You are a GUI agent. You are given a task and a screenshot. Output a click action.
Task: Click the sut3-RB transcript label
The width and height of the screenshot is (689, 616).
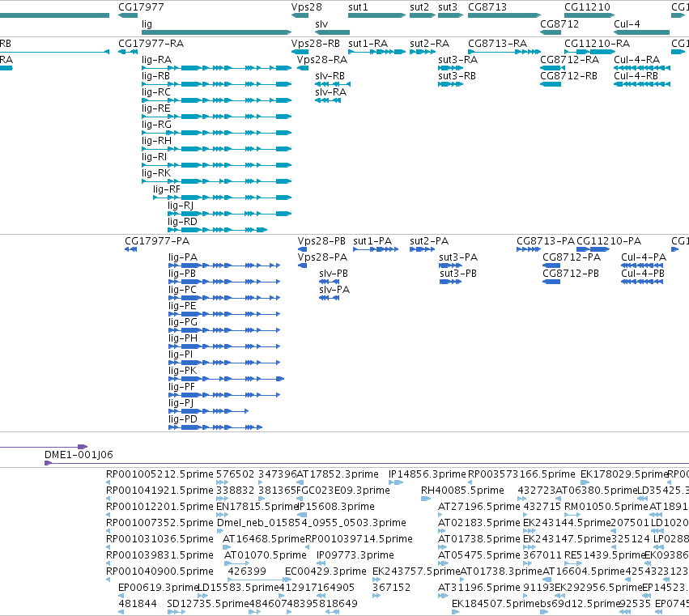coord(457,76)
